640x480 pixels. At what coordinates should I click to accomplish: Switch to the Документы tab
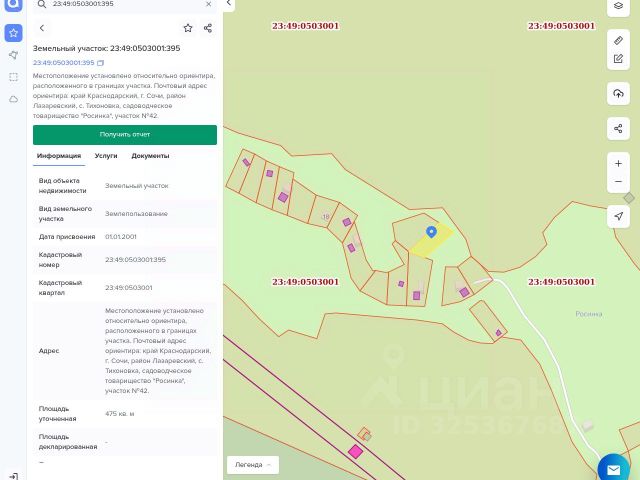(x=150, y=156)
